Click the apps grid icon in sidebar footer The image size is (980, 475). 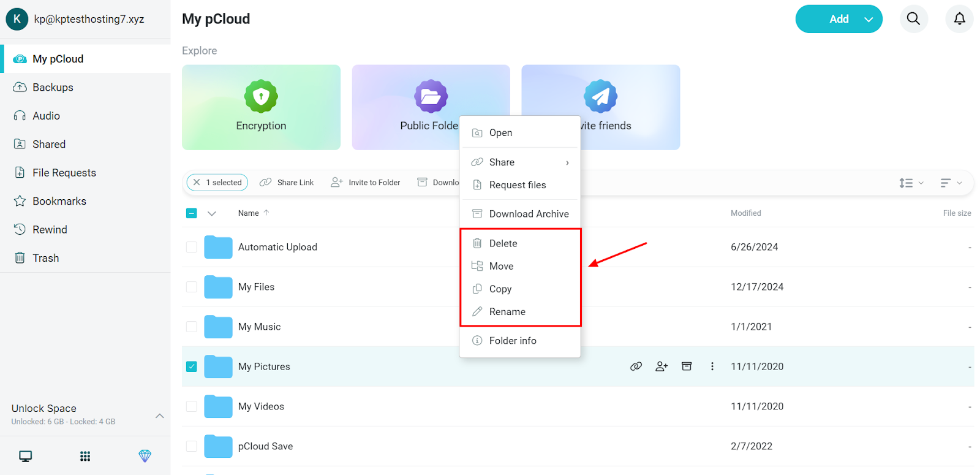(x=85, y=456)
